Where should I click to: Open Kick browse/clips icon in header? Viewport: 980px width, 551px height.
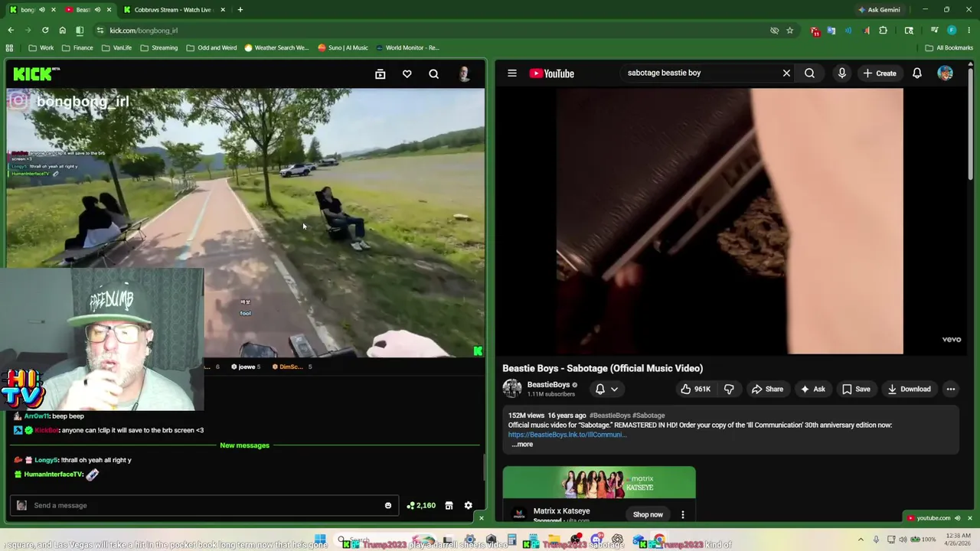pos(380,74)
